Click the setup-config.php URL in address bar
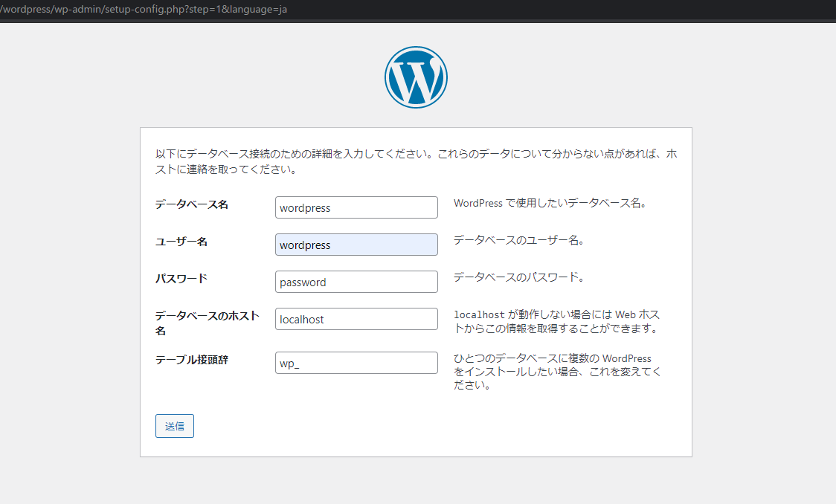Screen dimensions: 836x504 coord(144,9)
